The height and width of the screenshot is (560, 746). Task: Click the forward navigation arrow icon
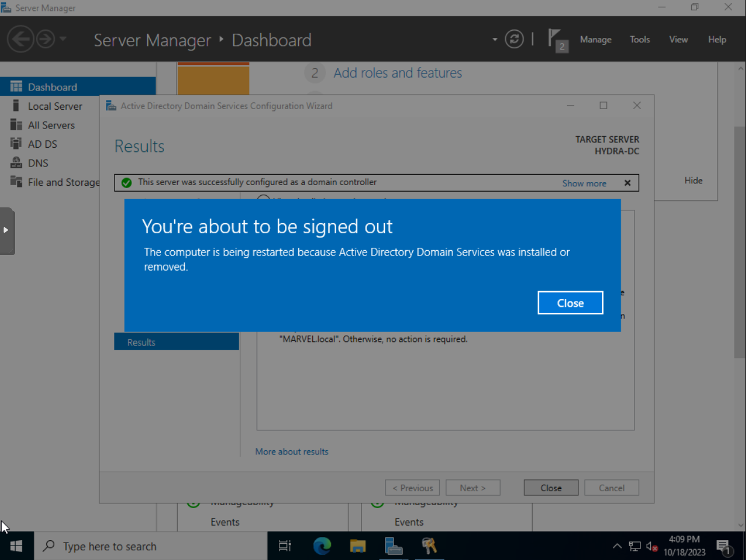point(45,40)
